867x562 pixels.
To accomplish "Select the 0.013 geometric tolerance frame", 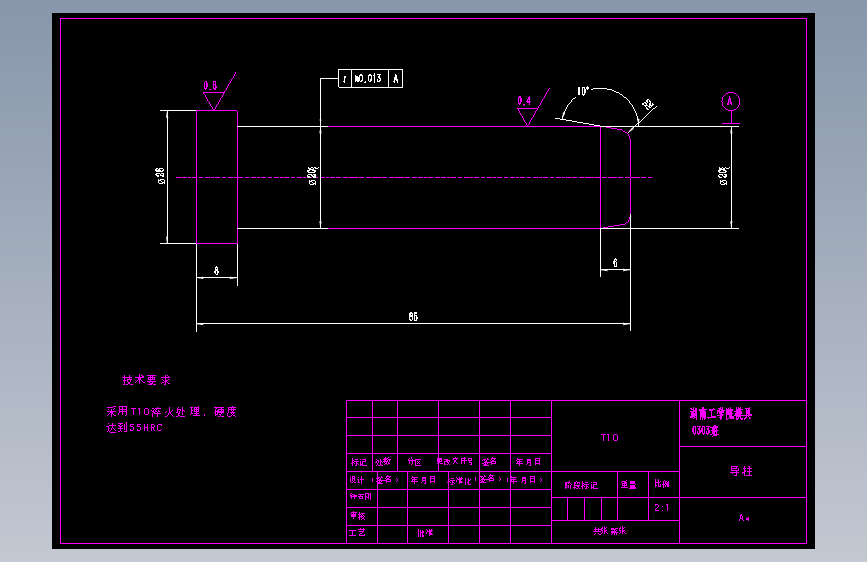I will click(370, 79).
